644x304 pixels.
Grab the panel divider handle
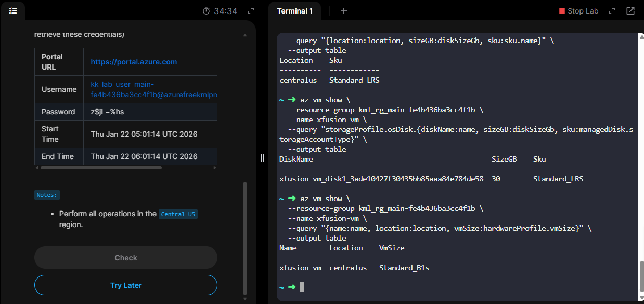[262, 158]
